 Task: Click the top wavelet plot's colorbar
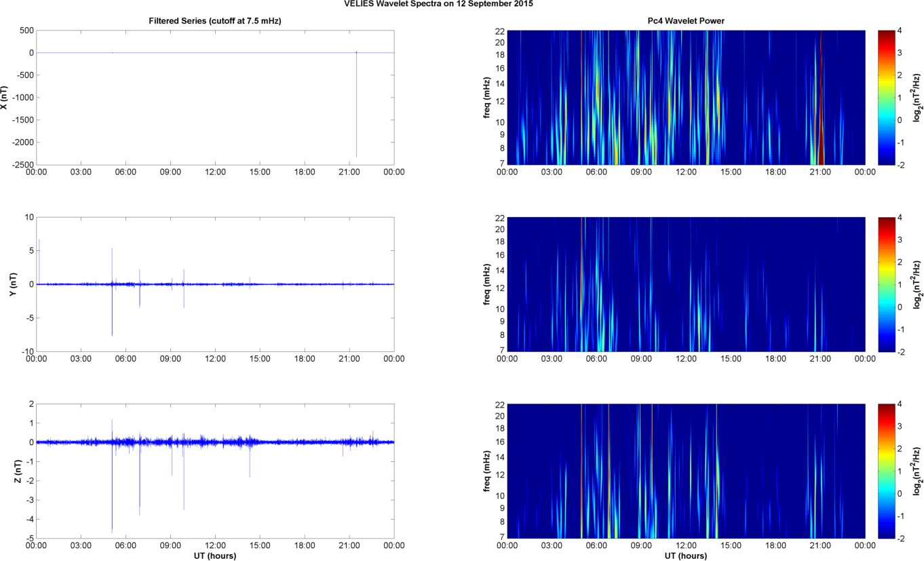pos(887,98)
